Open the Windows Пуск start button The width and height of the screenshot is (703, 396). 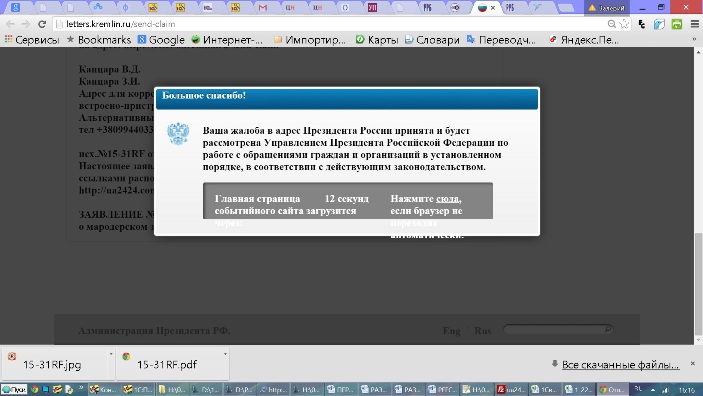(14, 390)
